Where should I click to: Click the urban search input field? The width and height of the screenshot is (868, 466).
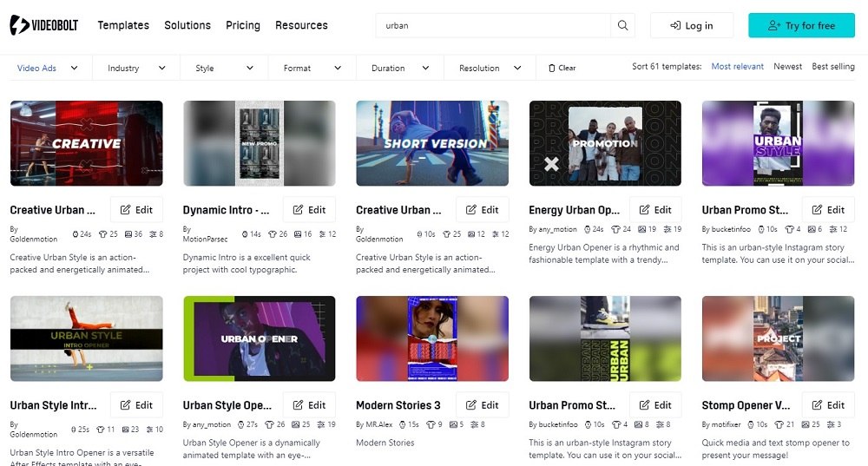tap(493, 25)
